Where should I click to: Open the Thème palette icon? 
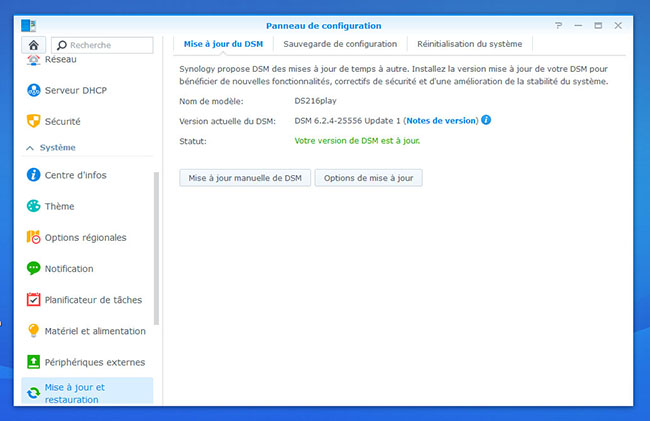[x=33, y=206]
